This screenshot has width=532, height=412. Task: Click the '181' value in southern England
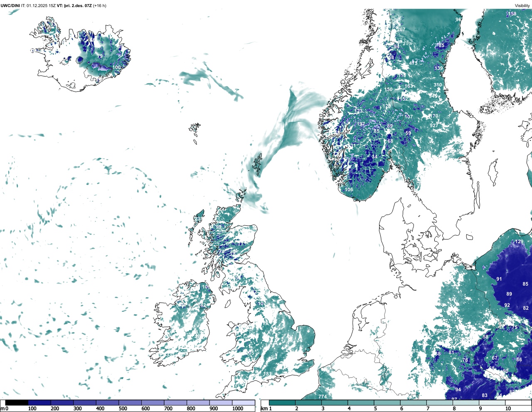[x=266, y=374]
